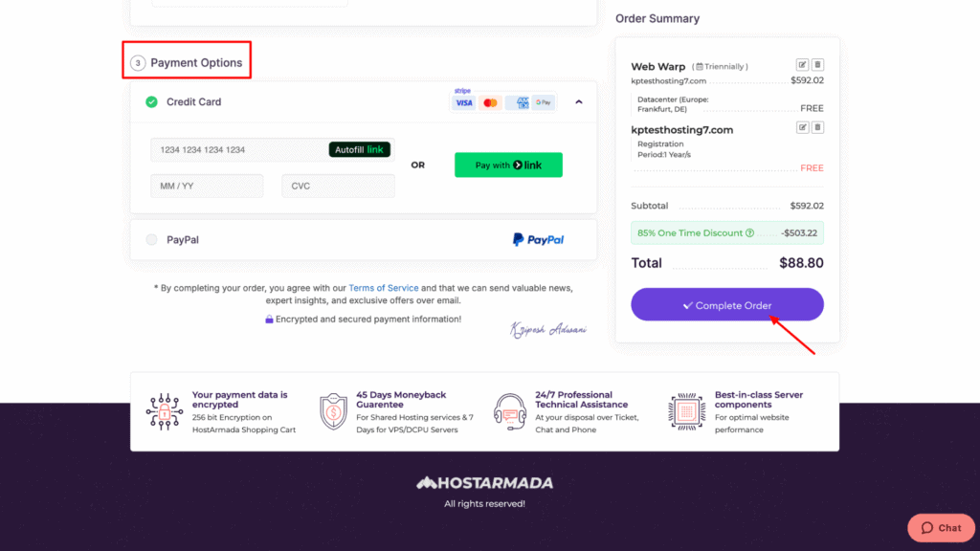Screen dimensions: 980x551
Task: Click the Mastercard icon
Action: [x=490, y=102]
